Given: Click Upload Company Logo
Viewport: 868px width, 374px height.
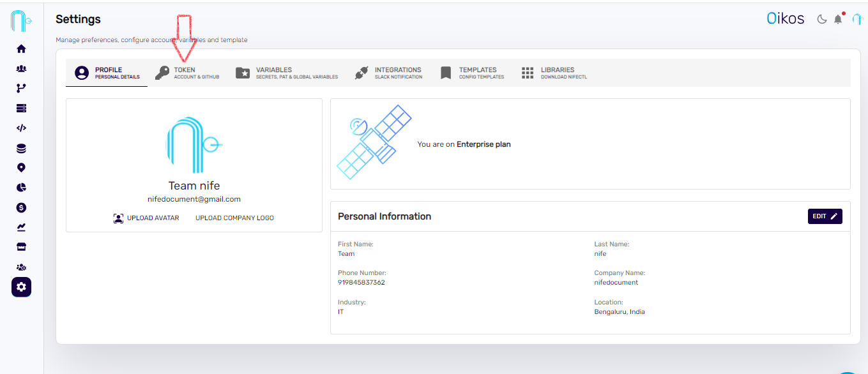Looking at the screenshot, I should [x=234, y=218].
